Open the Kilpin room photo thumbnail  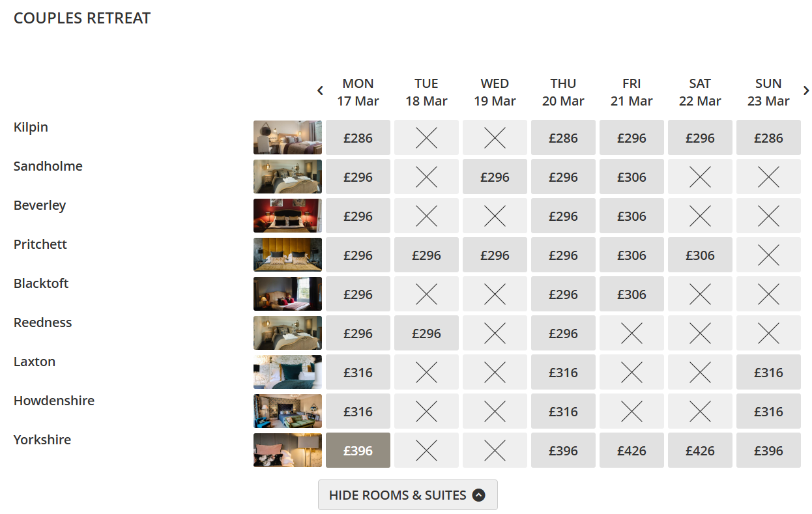pyautogui.click(x=287, y=137)
